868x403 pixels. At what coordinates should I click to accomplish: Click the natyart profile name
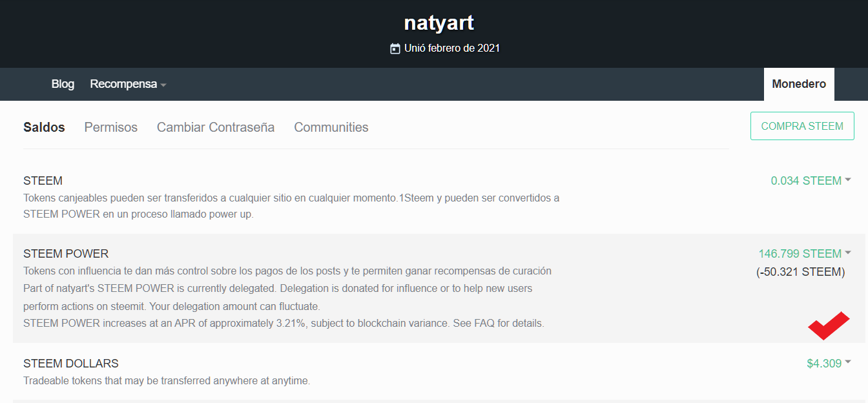(x=439, y=23)
